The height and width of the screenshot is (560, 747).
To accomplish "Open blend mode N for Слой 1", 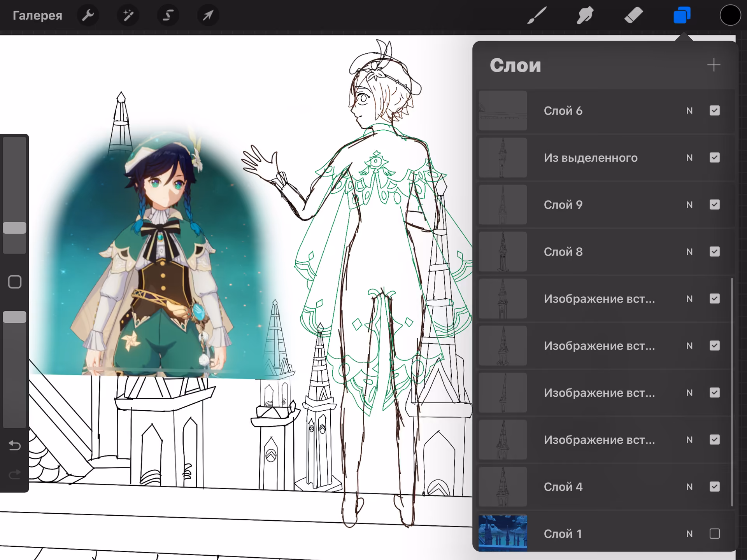I will tap(689, 534).
